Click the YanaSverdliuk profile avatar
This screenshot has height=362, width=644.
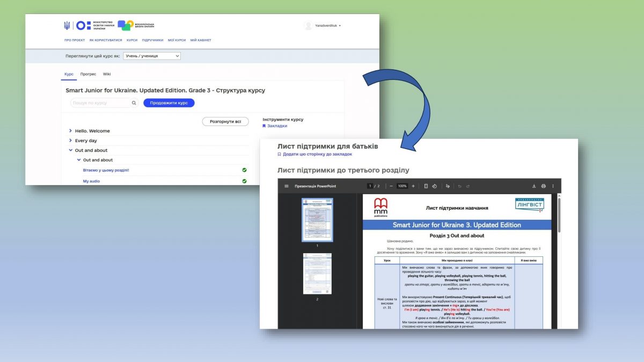pyautogui.click(x=308, y=25)
